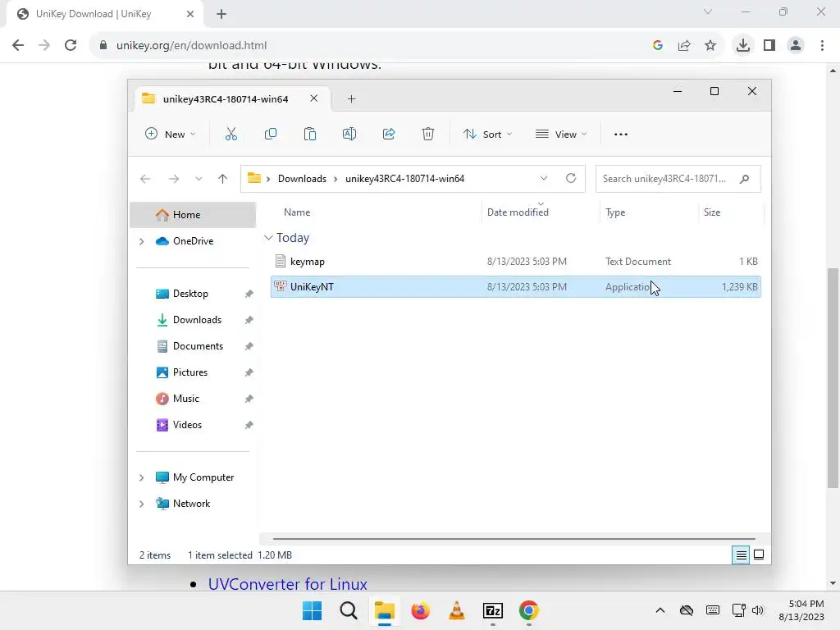The image size is (840, 630).
Task: Click the Share this page icon in Chrome
Action: coord(684,46)
